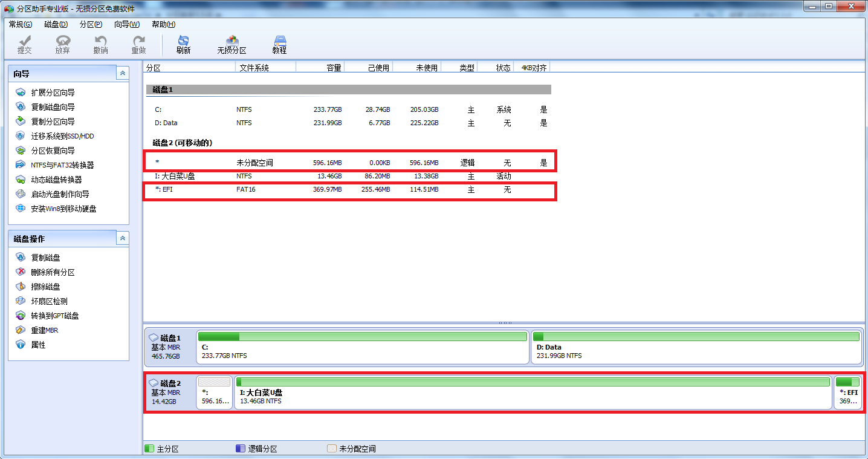The height and width of the screenshot is (459, 868).
Task: Click the 磁盘1 disk icon in map
Action: (x=154, y=337)
